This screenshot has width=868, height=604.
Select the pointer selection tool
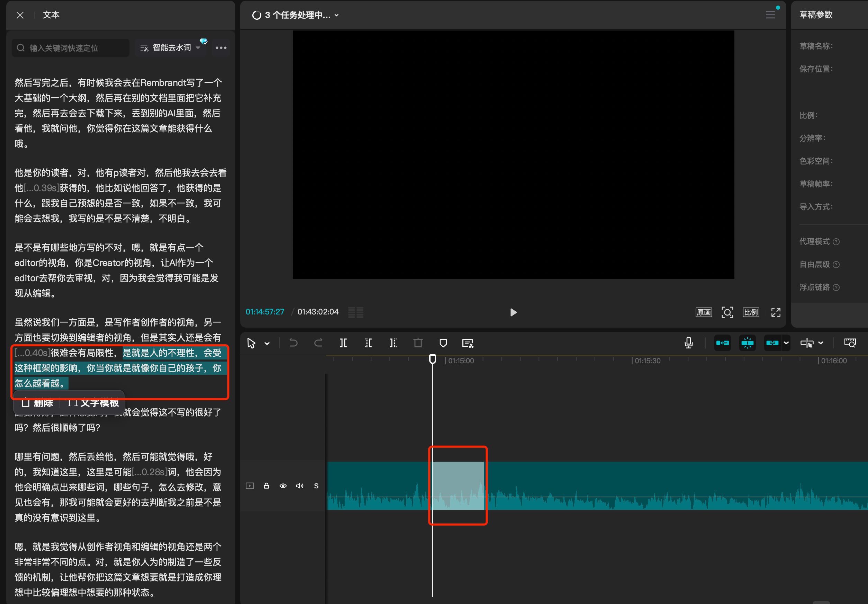pos(251,343)
